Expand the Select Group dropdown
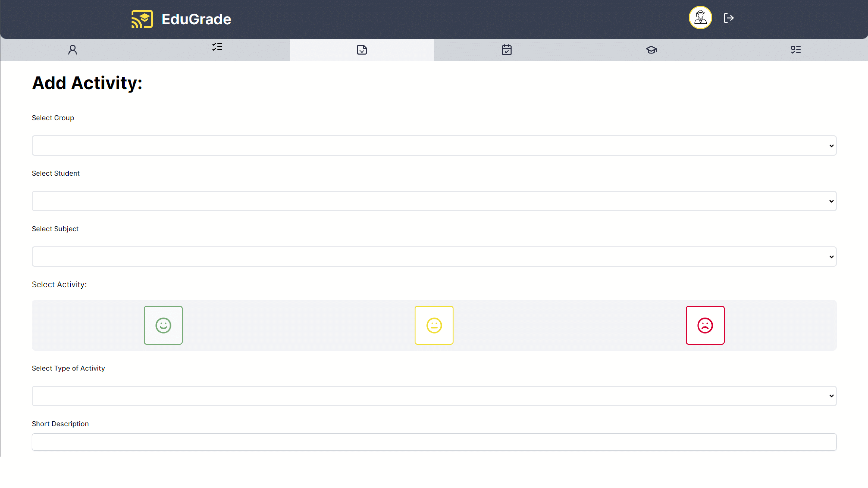This screenshot has width=868, height=488. (x=434, y=145)
